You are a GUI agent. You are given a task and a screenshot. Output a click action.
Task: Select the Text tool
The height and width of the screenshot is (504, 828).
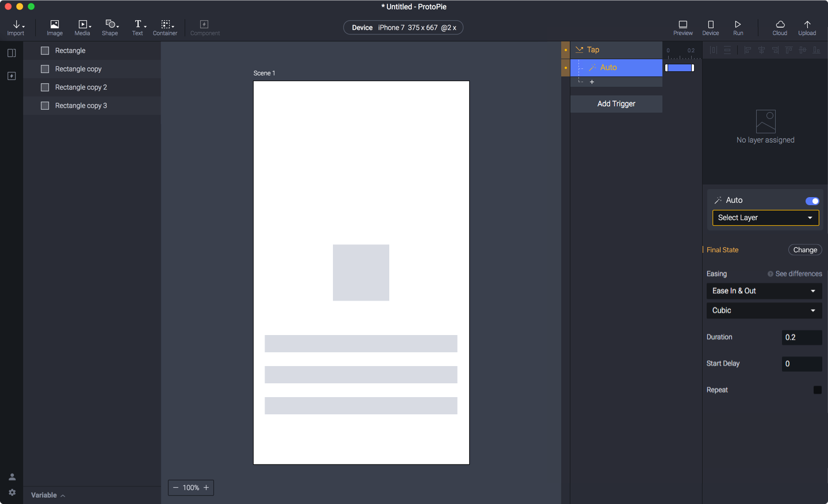[x=138, y=27]
